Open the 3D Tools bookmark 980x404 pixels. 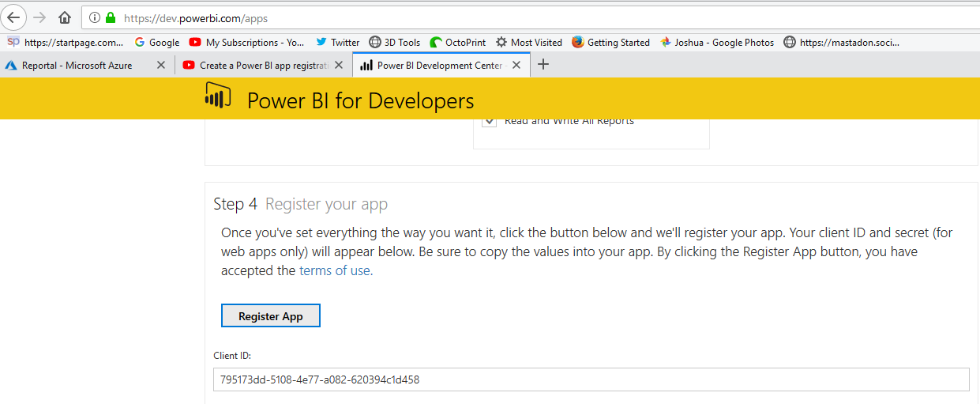[394, 43]
